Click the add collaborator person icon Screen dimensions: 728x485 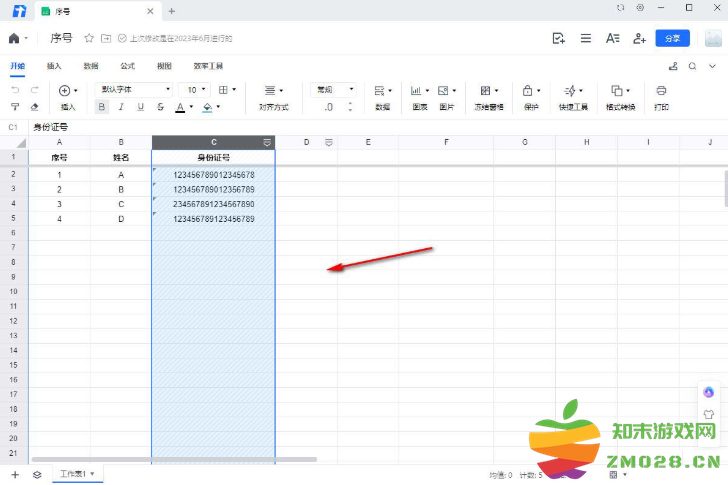(639, 38)
